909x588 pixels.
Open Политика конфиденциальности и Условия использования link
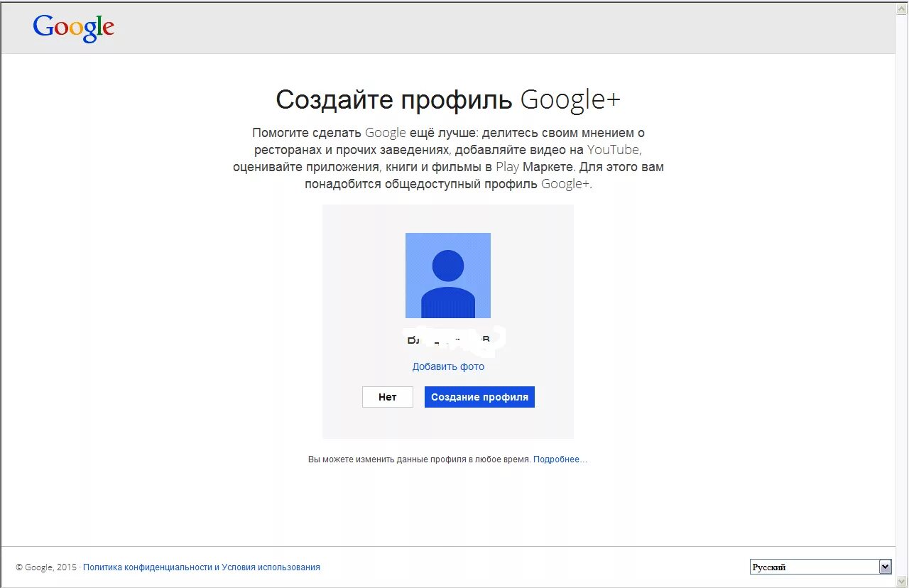click(202, 567)
